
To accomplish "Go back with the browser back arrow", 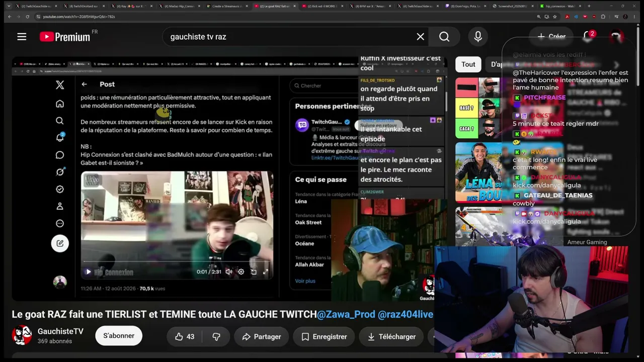I will click(x=9, y=17).
